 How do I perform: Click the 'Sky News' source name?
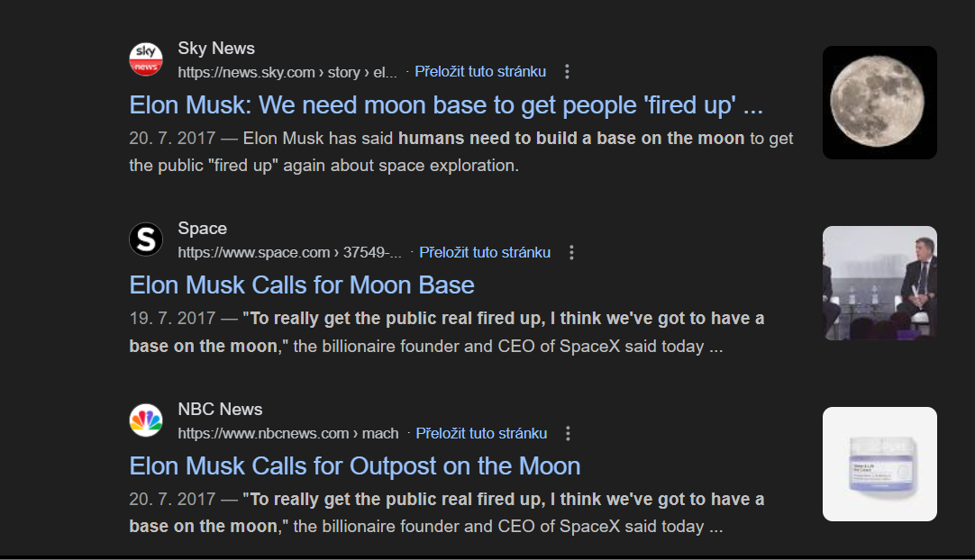tap(216, 49)
